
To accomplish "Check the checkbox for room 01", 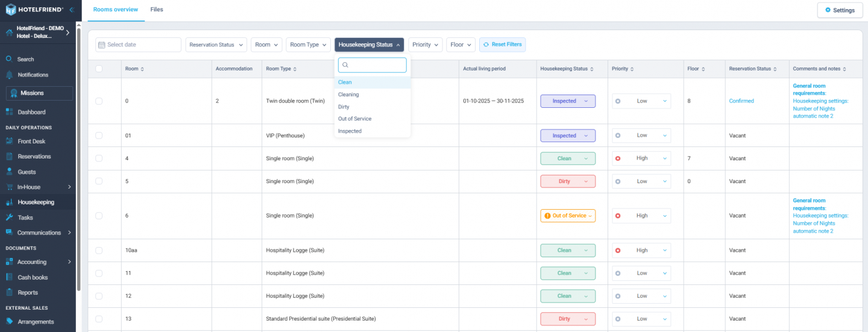I will 99,136.
